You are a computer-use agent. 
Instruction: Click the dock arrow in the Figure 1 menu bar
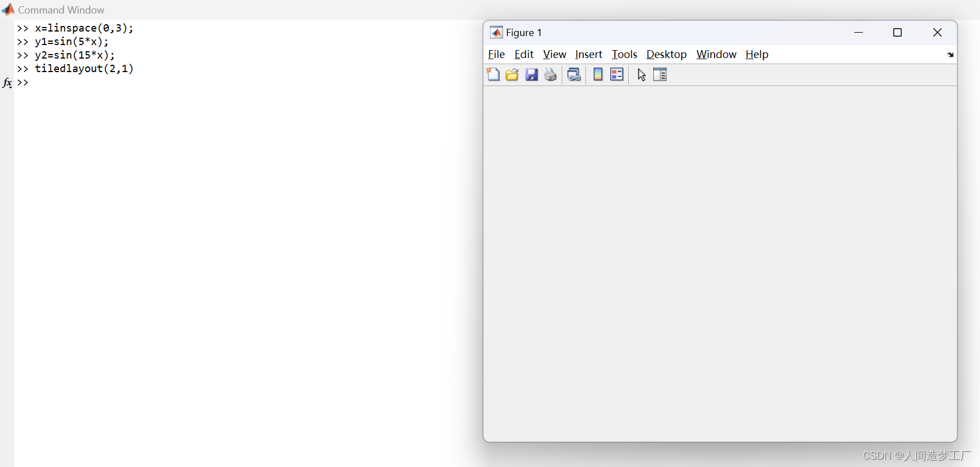tap(950, 55)
